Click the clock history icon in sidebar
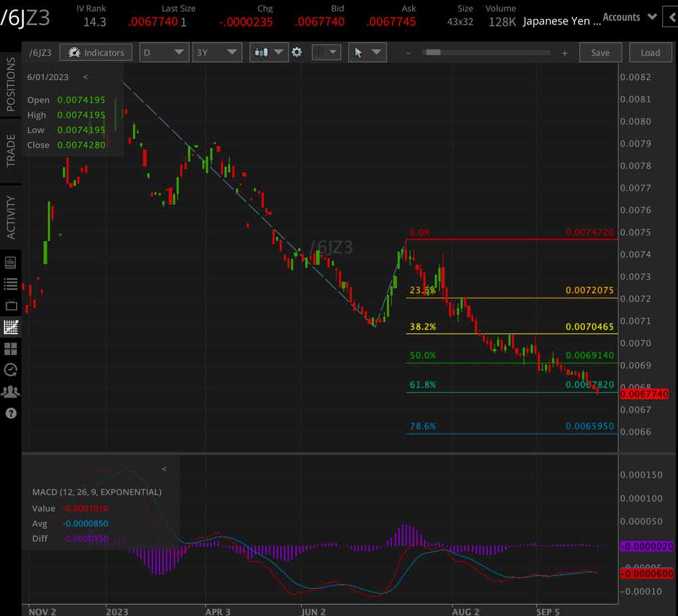The width and height of the screenshot is (678, 616). [10, 370]
